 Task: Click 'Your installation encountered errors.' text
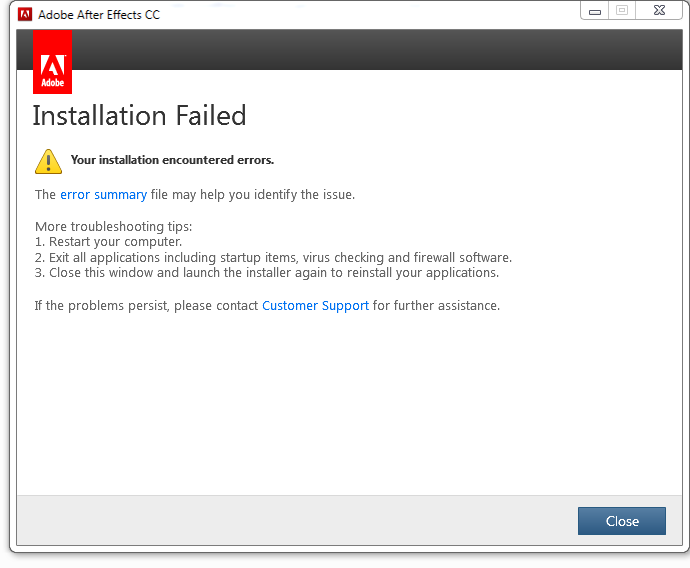pos(172,160)
